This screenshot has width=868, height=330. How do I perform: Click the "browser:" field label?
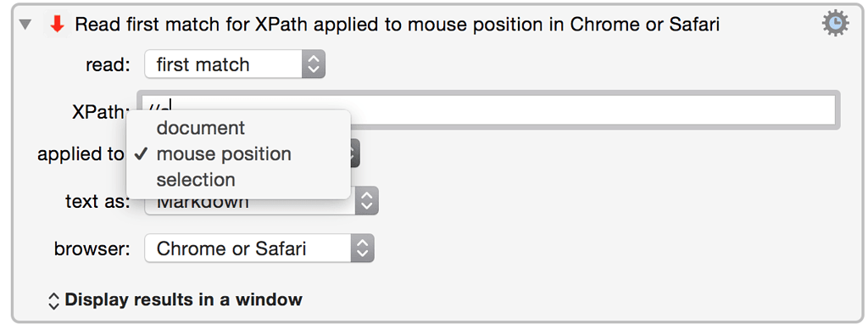click(92, 249)
